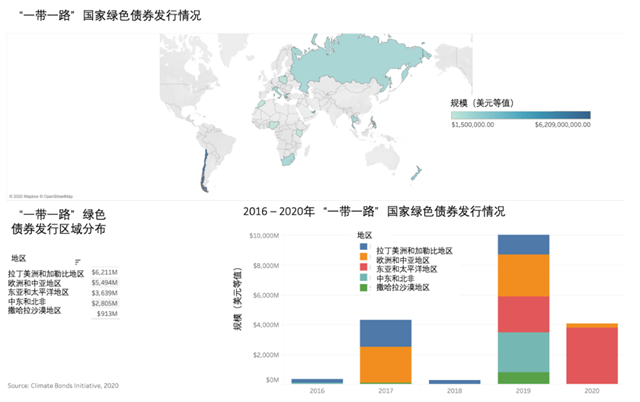Viewport: 640px width, 402px height.
Task: Select the $913M value for 撒哈拉沙漠地区
Action: click(106, 313)
